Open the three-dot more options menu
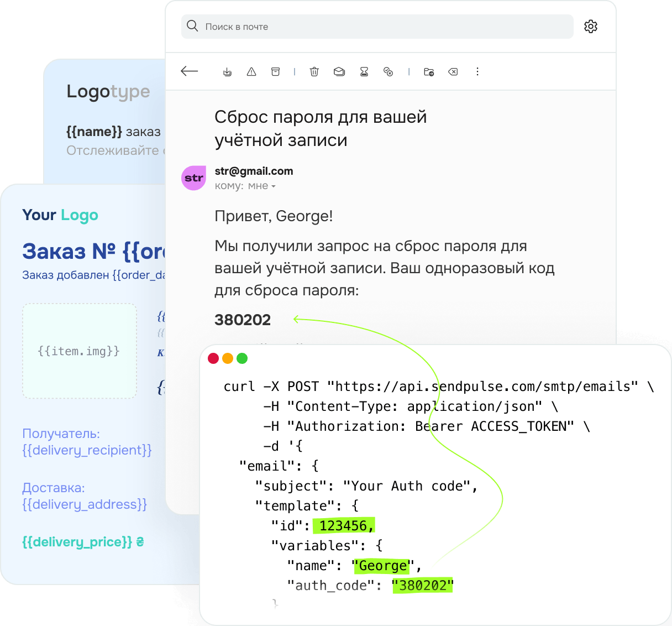The image size is (672, 626). pyautogui.click(x=477, y=72)
